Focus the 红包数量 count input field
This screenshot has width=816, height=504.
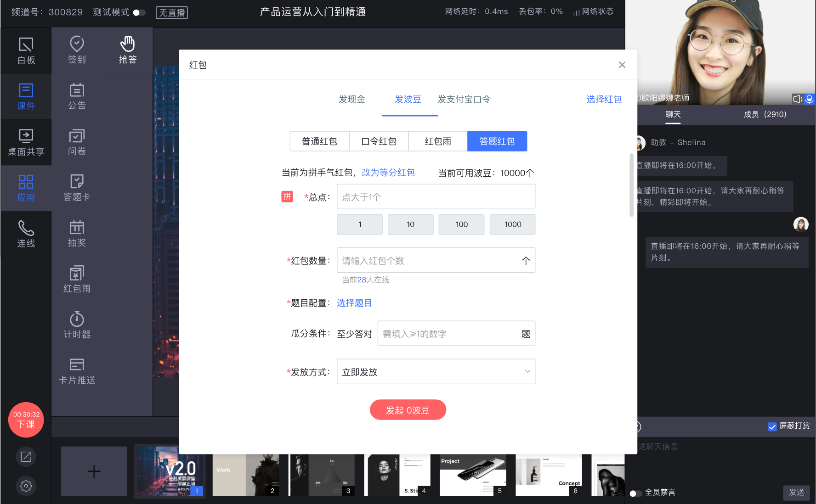pyautogui.click(x=436, y=261)
